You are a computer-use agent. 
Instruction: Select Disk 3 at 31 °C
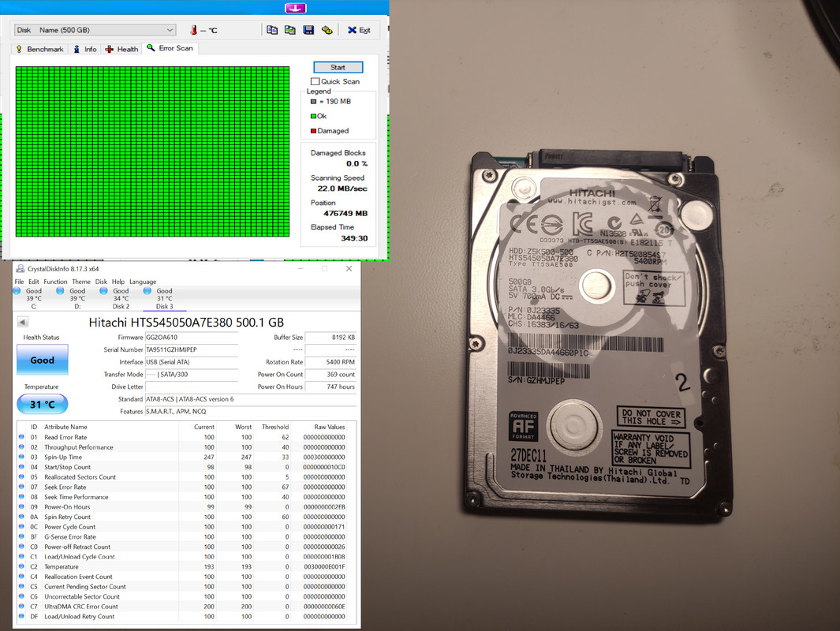165,298
